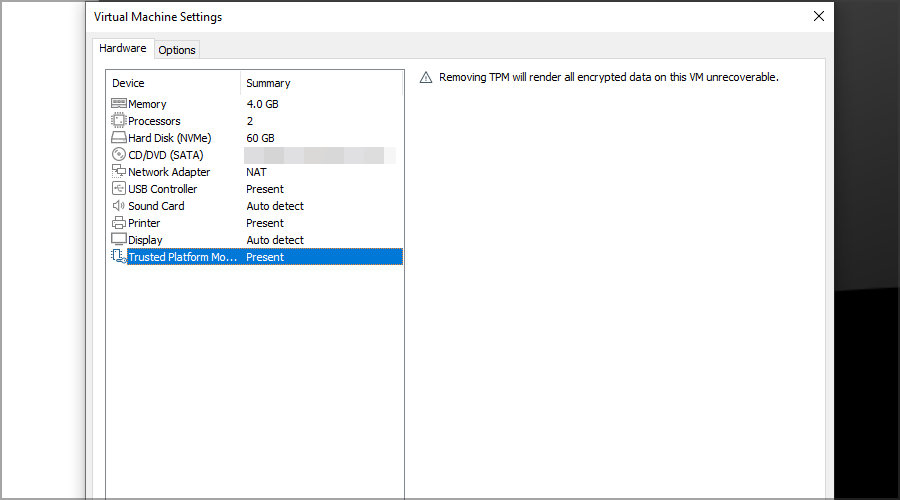Click the Network Adapter icon
900x500 pixels.
point(118,172)
